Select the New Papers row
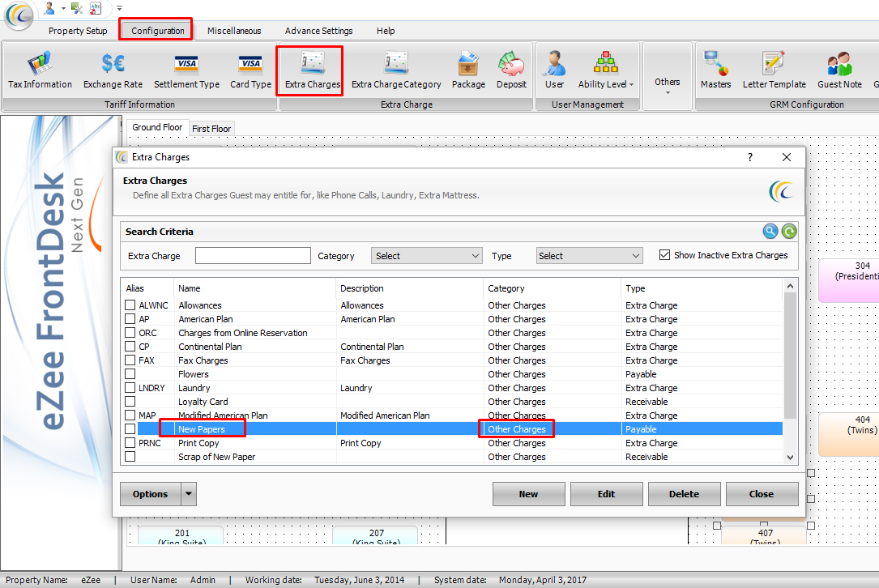Screen dimensions: 879x588 (452, 428)
